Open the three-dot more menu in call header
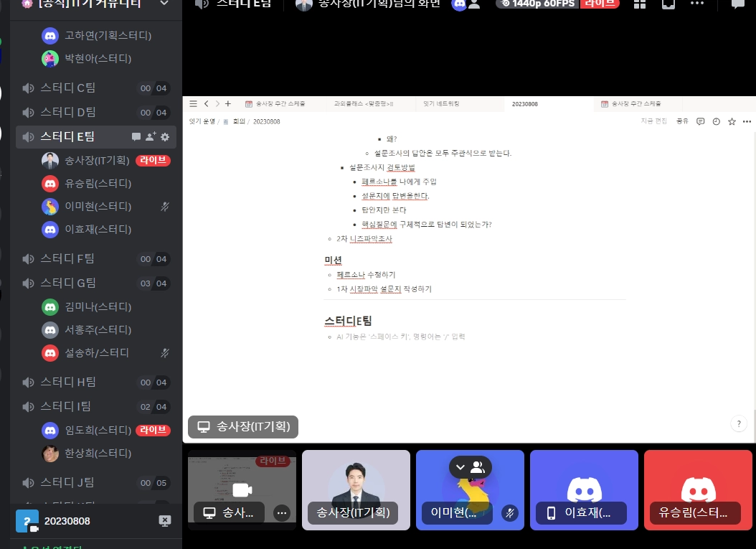The image size is (756, 549). (x=697, y=3)
